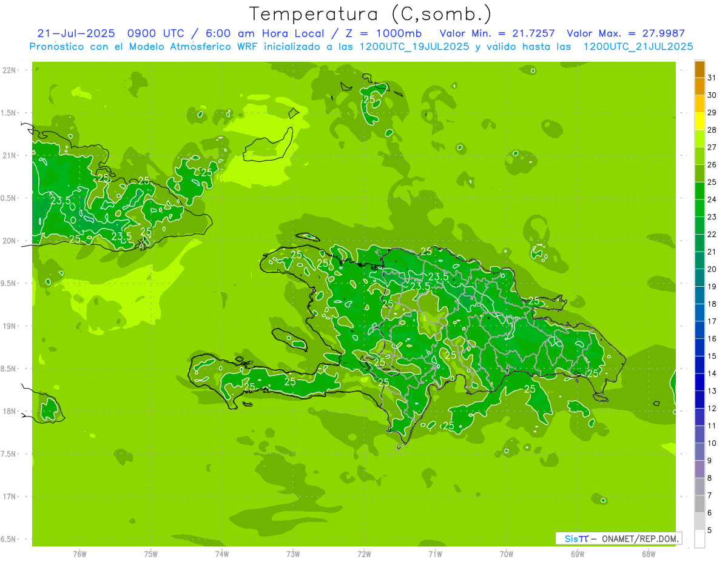This screenshot has width=728, height=562.
Task: Click the "76W" longitude axis label
Action: tap(79, 554)
